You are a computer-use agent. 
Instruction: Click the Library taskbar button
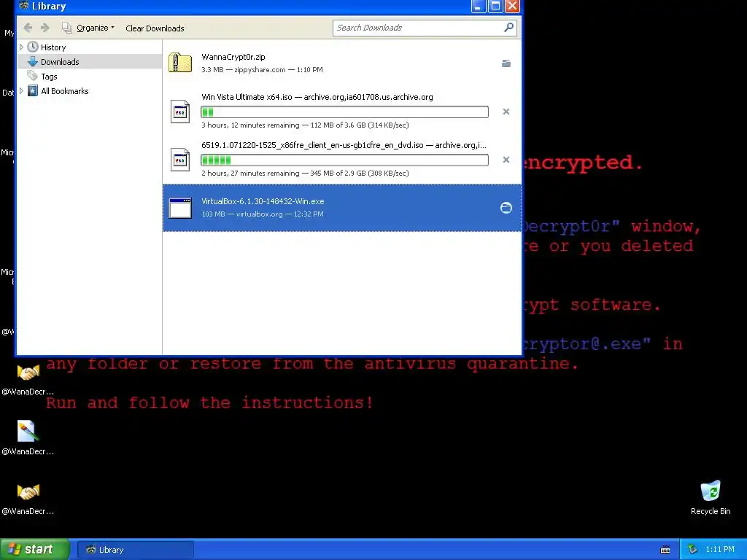pyautogui.click(x=135, y=550)
